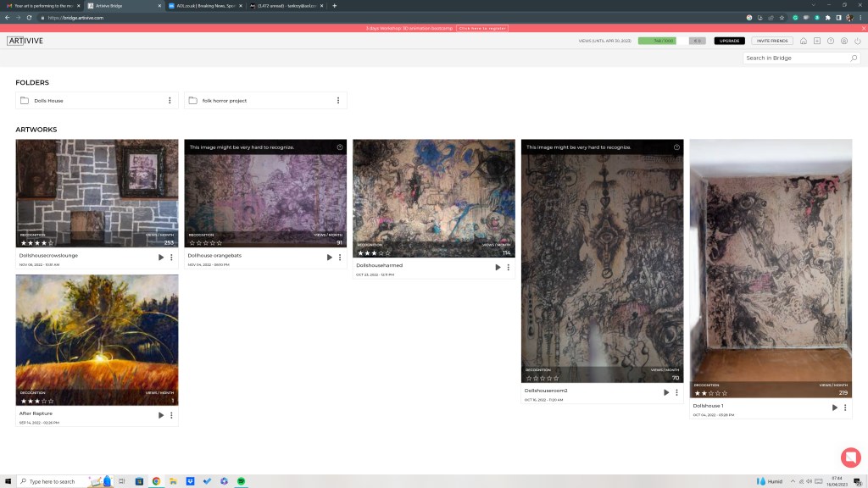
Task: Click the INVITE FRIENDS button
Action: (x=772, y=41)
